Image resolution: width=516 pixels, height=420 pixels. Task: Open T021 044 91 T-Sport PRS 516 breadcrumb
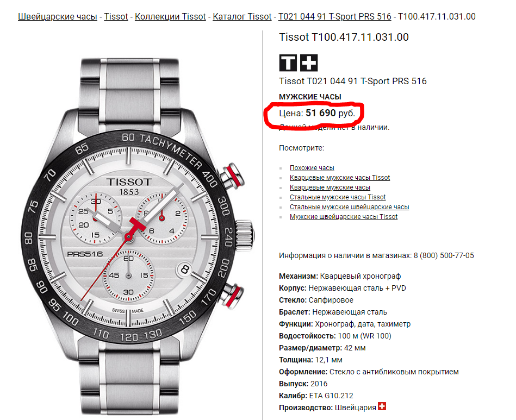point(335,16)
